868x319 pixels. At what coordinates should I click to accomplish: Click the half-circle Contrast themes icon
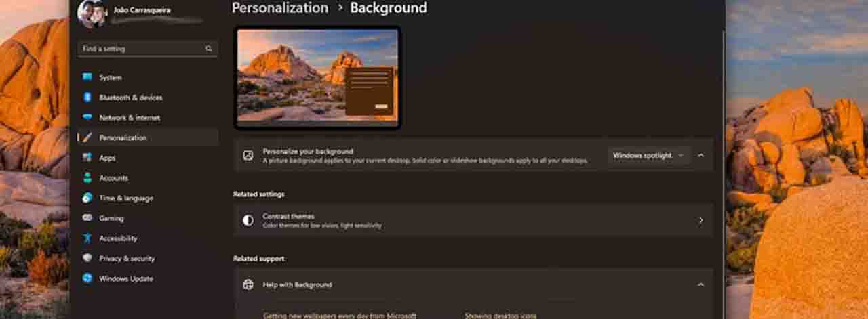click(x=248, y=220)
